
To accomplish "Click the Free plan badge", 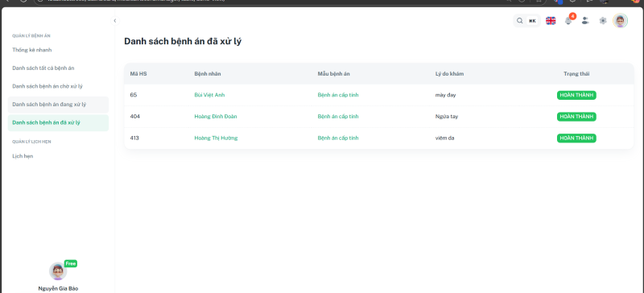I will click(71, 263).
